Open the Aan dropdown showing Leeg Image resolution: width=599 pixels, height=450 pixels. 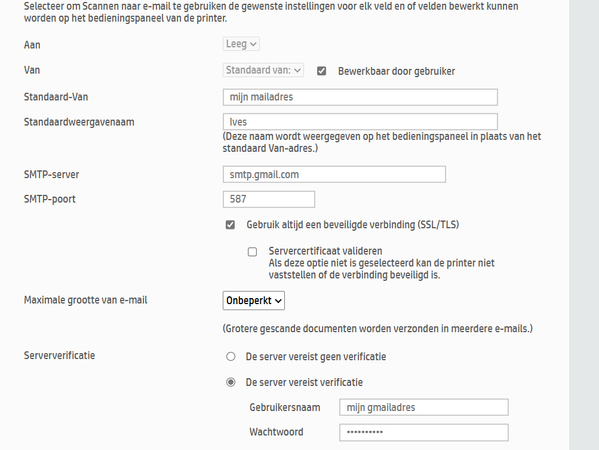(x=241, y=44)
